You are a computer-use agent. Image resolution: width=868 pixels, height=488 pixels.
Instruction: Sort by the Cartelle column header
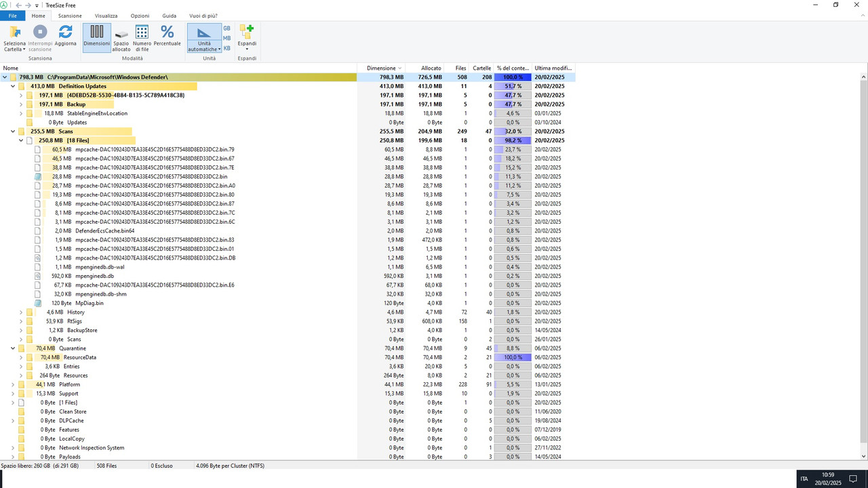pos(481,68)
